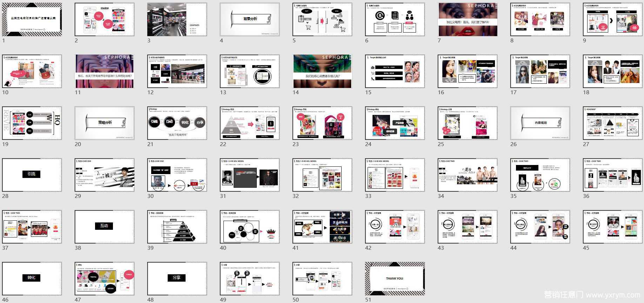Select slide 41 thumbnail
The width and height of the screenshot is (644, 303).
322,227
